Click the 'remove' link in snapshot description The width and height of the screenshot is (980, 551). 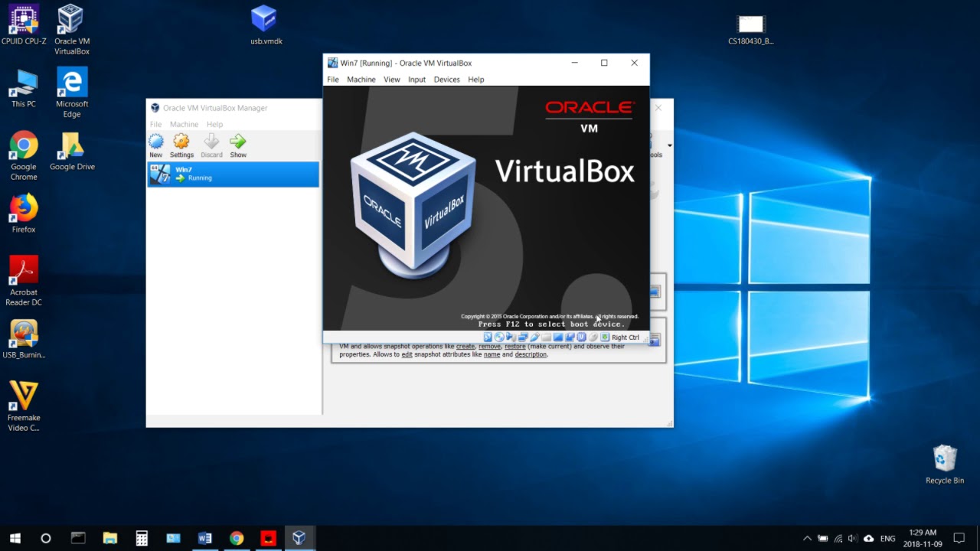(x=490, y=347)
